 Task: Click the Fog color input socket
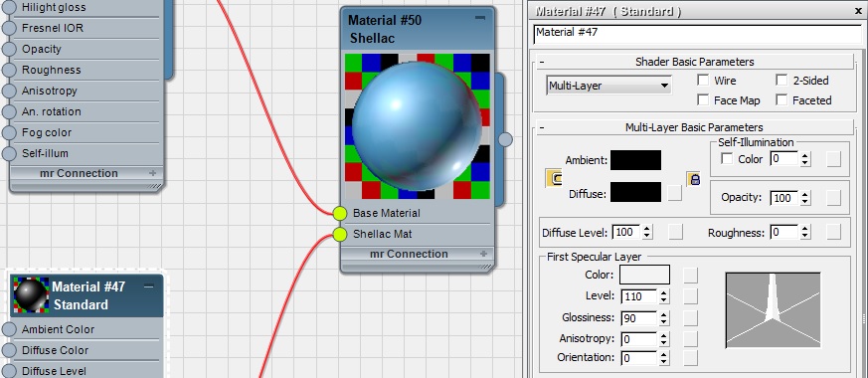(x=9, y=133)
